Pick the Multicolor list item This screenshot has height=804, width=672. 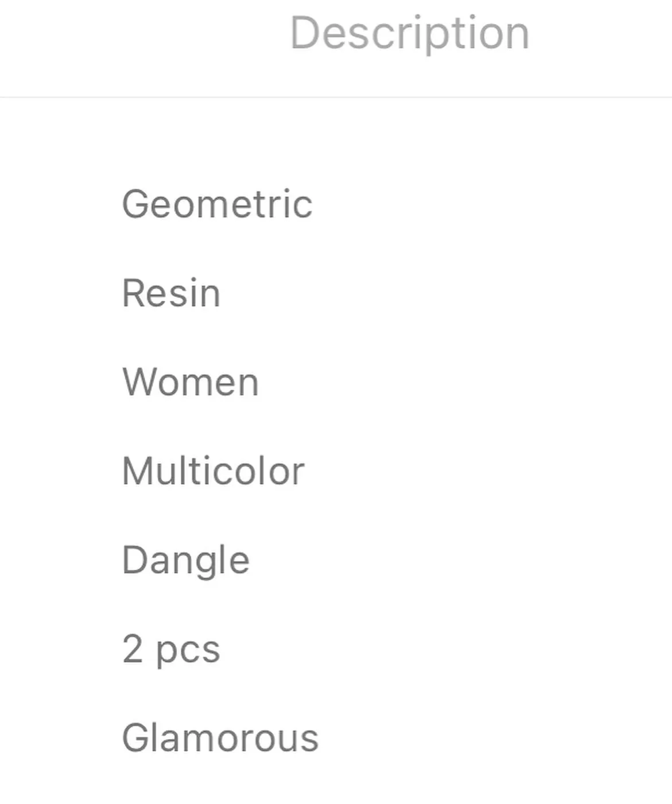pos(213,471)
